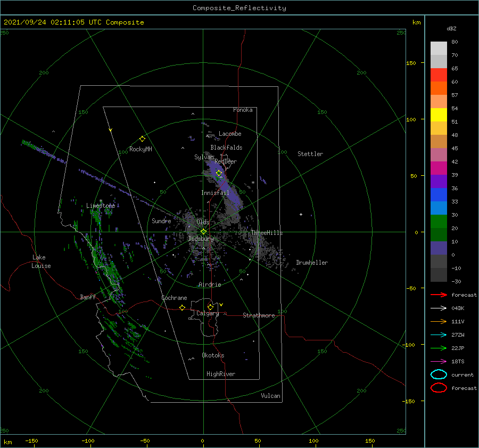Click the green 22JP arrow icon
This screenshot has width=479, height=448.
point(439,348)
